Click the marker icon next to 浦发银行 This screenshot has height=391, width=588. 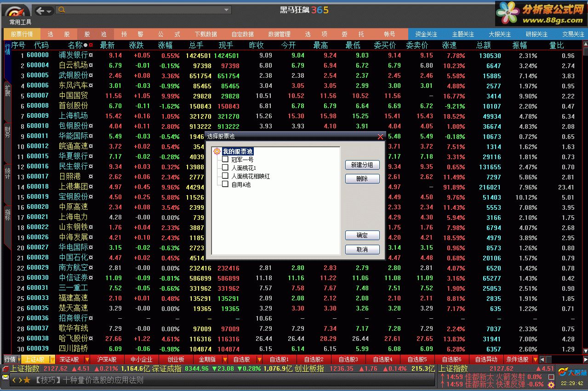[x=91, y=55]
